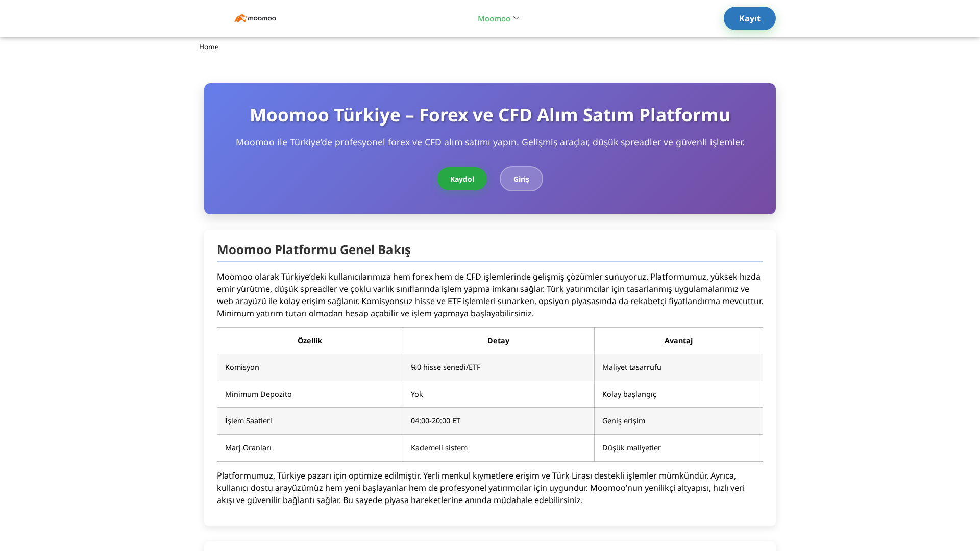Click the Özellik table header
Image resolution: width=980 pixels, height=551 pixels.
(x=310, y=340)
